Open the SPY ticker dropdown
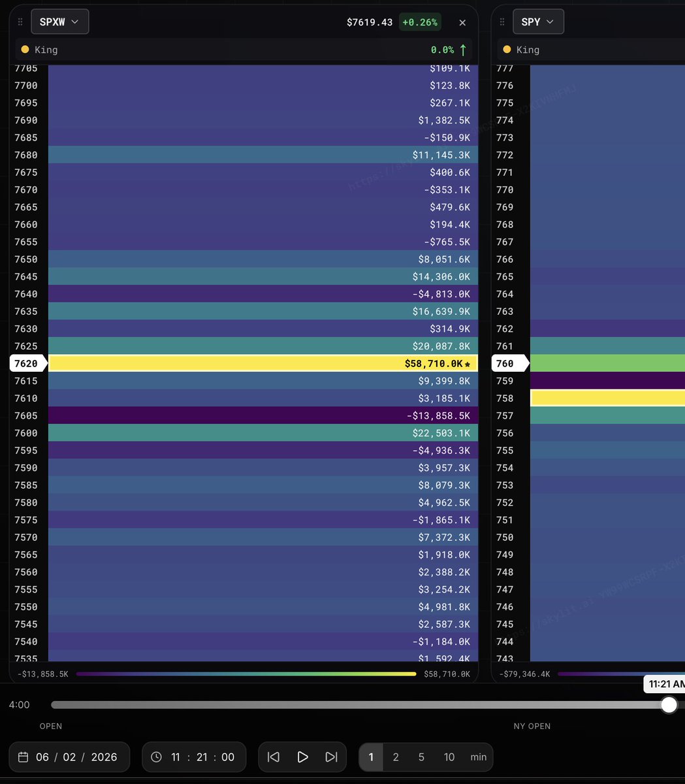Viewport: 685px width, 784px height. tap(538, 22)
